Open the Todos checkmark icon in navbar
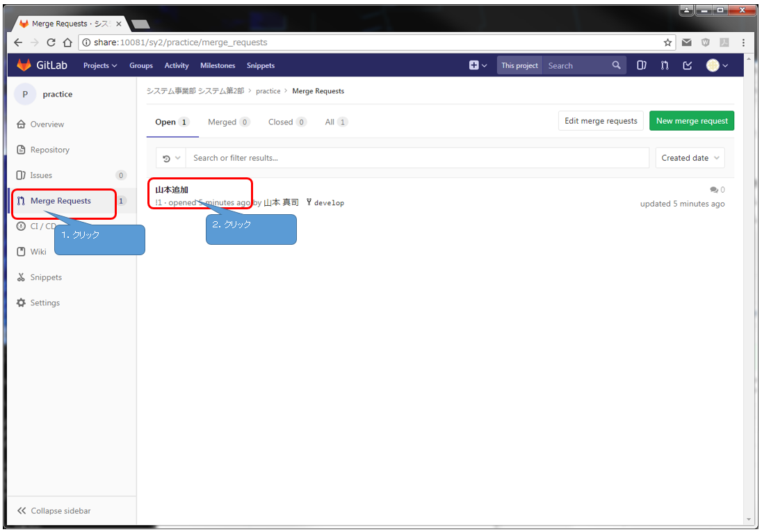 [688, 65]
